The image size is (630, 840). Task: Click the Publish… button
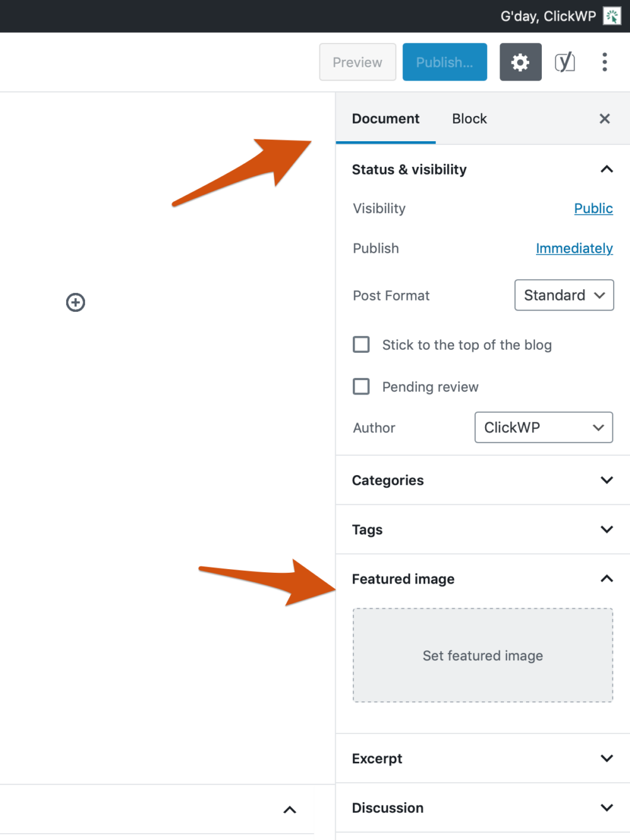click(x=445, y=62)
